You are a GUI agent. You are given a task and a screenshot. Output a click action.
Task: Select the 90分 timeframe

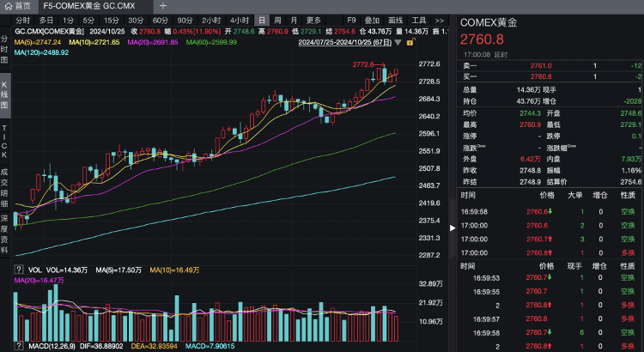185,20
